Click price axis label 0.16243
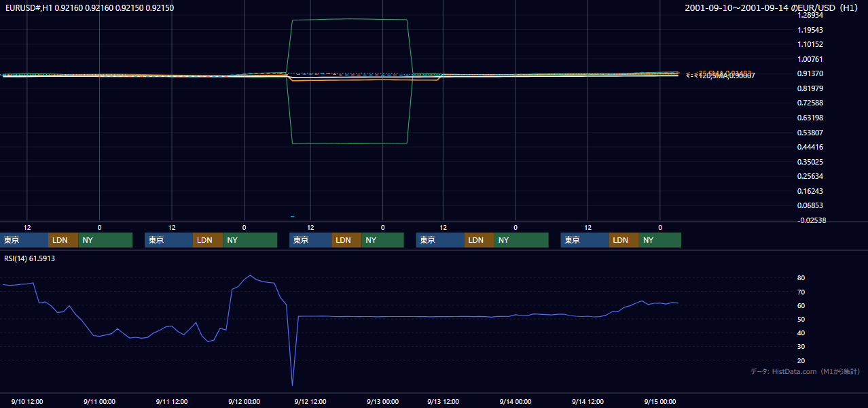The height and width of the screenshot is (408, 868). coord(810,191)
